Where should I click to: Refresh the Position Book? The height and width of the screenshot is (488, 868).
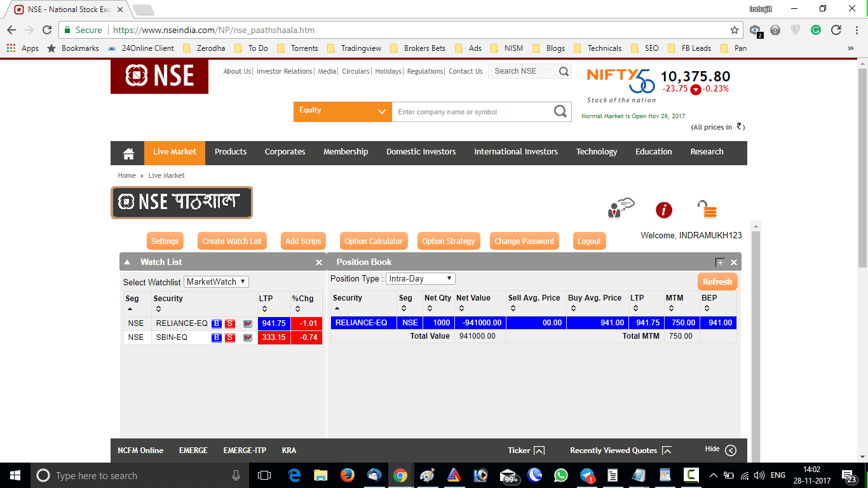[x=717, y=282]
